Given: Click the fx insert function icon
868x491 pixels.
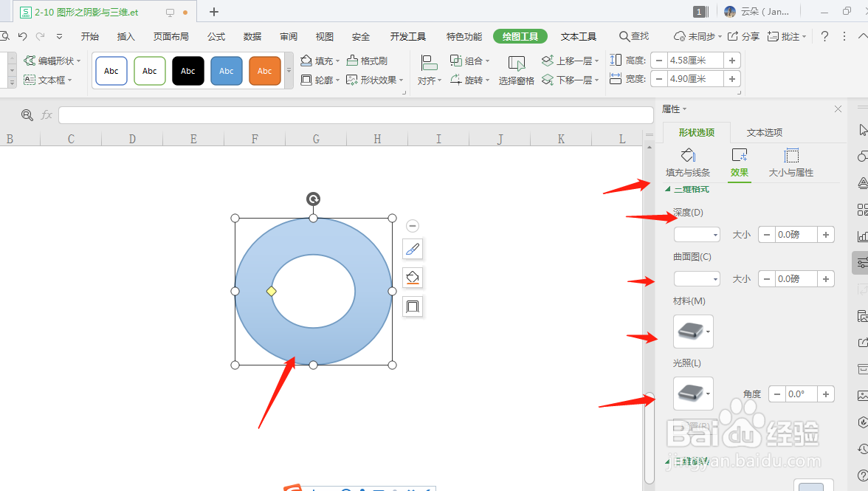Looking at the screenshot, I should click(46, 115).
